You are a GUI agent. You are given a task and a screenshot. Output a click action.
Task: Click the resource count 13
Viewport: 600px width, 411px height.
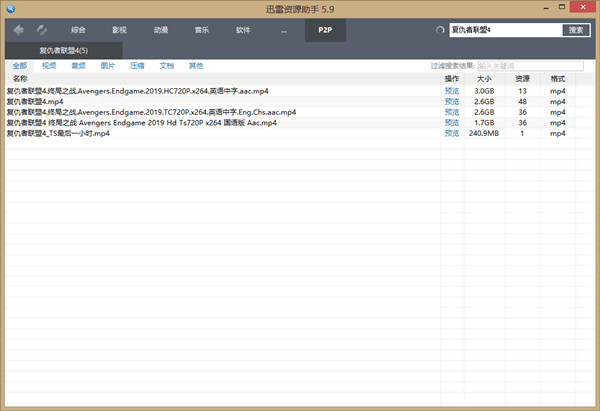[x=522, y=91]
